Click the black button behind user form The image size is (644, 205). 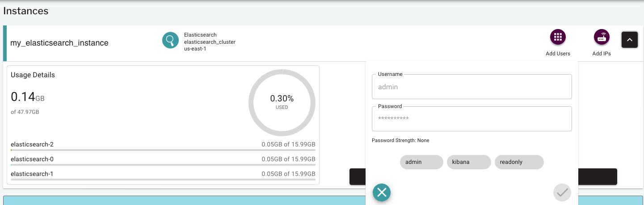click(x=598, y=176)
